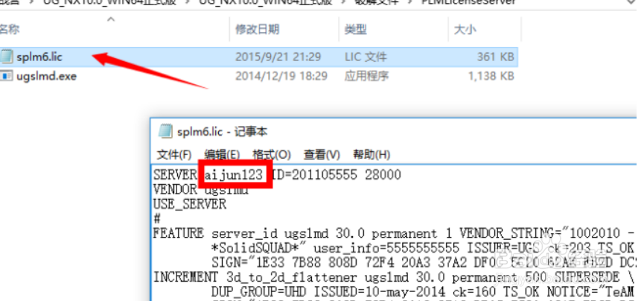Click the DUP_GROUP=UHD text

[259, 292]
